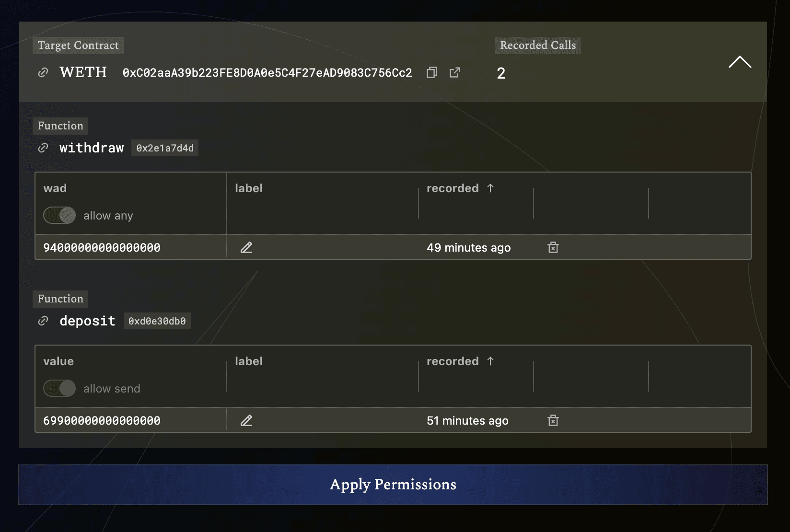Click the link icon beside deposit function
Viewport: 790px width, 532px height.
click(x=43, y=321)
